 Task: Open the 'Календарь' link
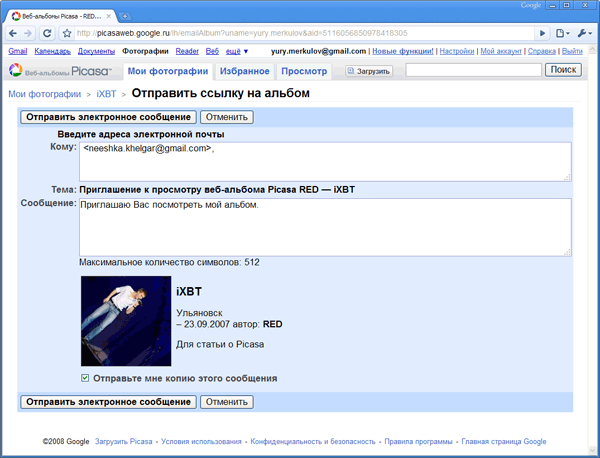click(x=52, y=51)
